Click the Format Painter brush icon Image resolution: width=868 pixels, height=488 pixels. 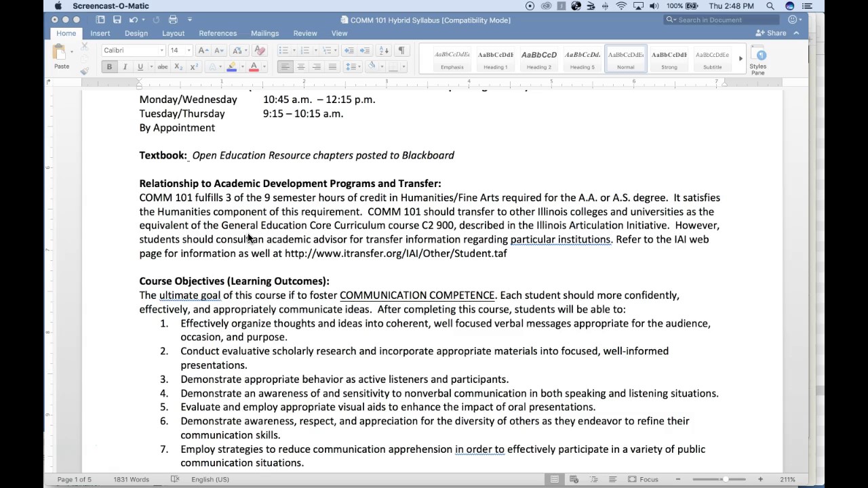pyautogui.click(x=85, y=70)
